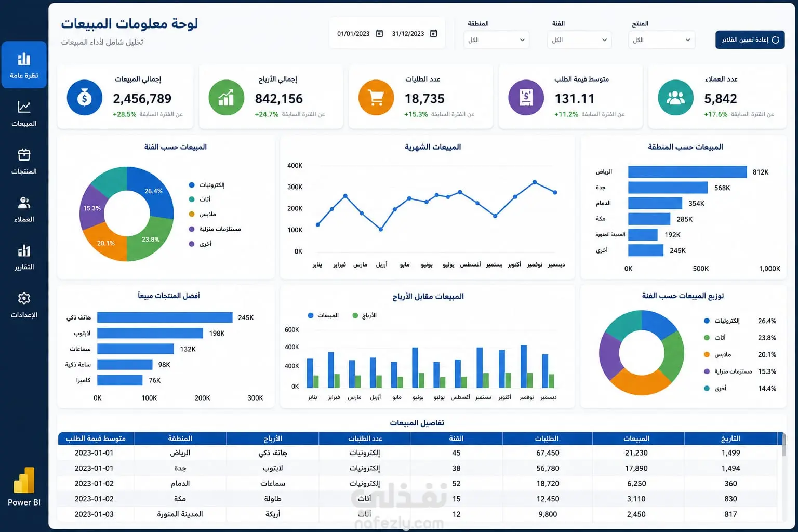The image size is (798, 532).
Task: Click the تفاصيل المبيعات table title
Action: (x=417, y=423)
